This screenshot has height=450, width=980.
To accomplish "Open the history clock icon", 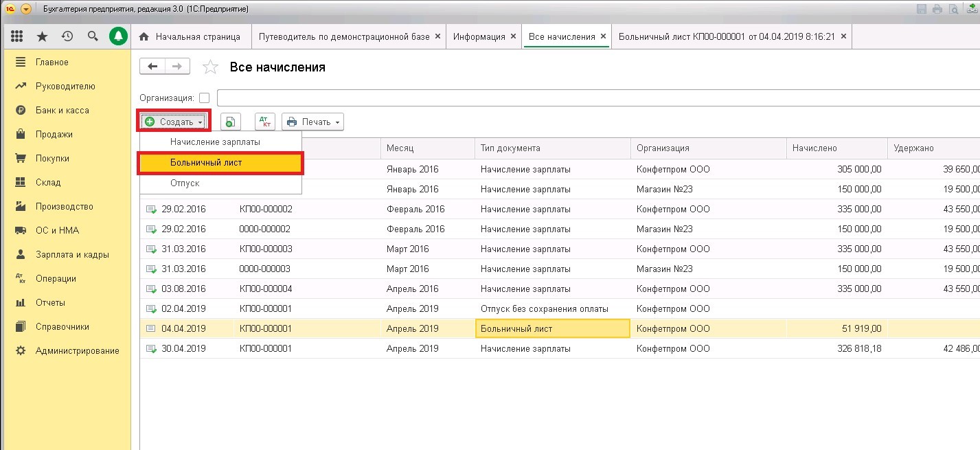I will coord(67,36).
